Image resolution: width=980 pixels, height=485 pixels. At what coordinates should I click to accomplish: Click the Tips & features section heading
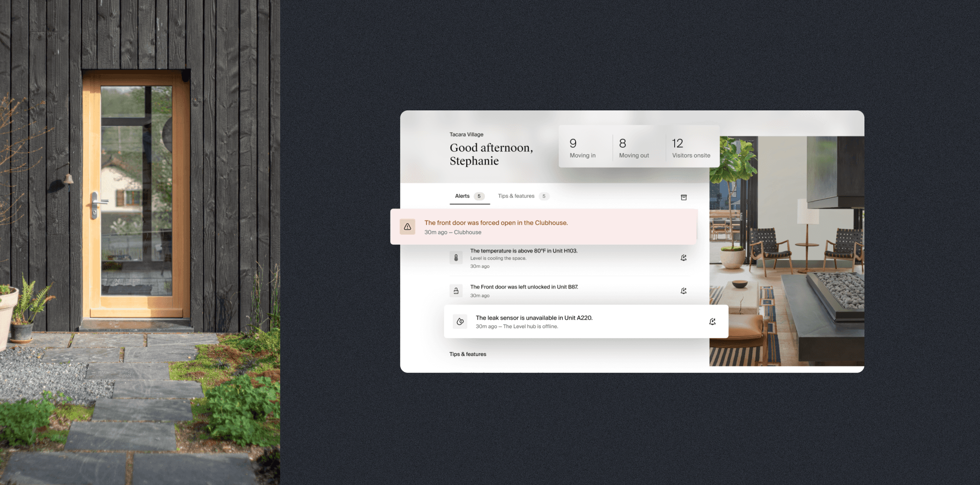(x=467, y=354)
